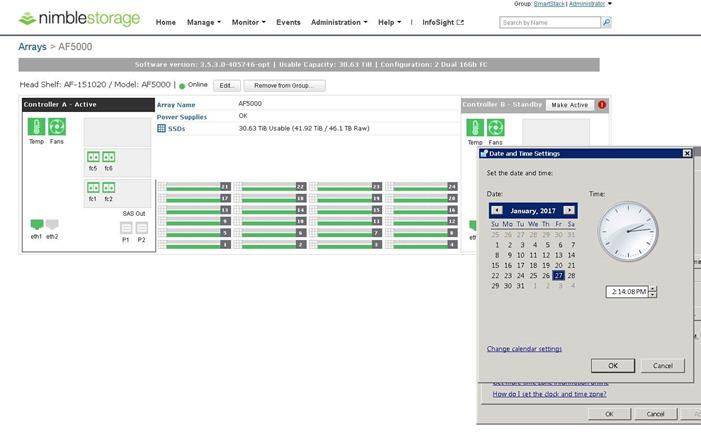Select SSD drive slot 7
This screenshot has height=445, width=701.
pos(346,233)
